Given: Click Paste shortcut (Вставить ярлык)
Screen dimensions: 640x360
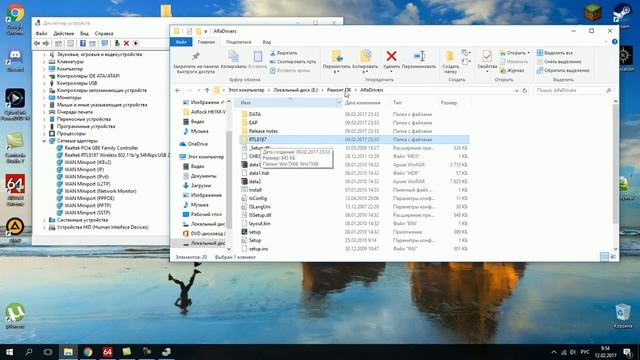Looking at the screenshot, I should 290,71.
